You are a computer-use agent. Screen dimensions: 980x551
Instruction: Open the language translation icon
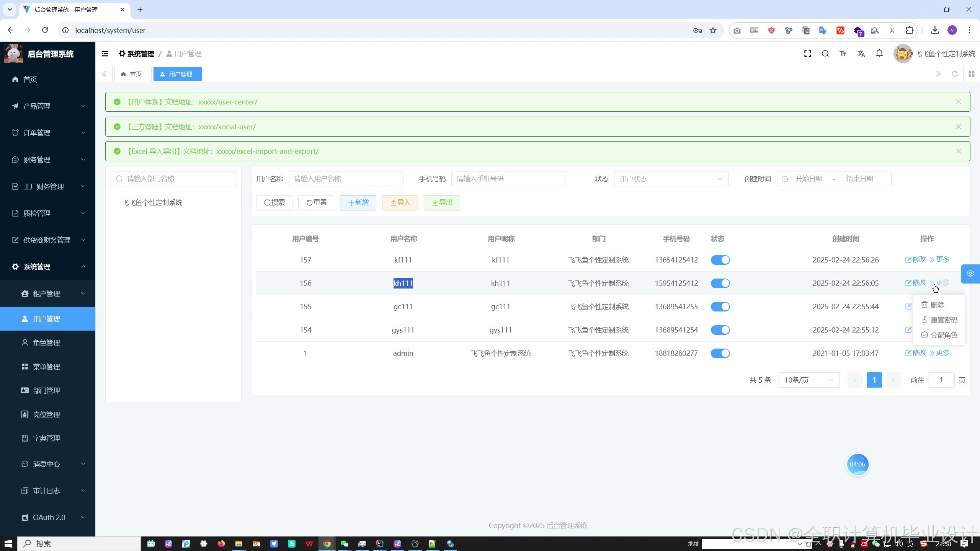pos(861,54)
